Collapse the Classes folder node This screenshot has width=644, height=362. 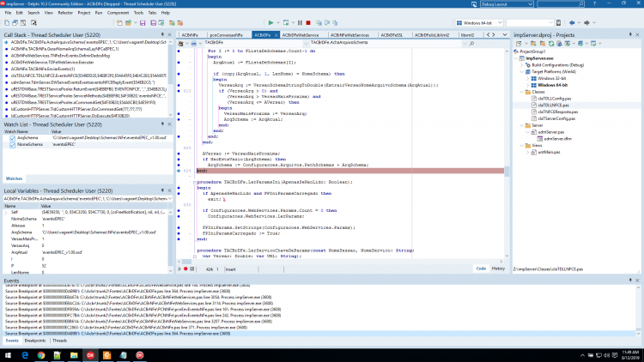522,92
